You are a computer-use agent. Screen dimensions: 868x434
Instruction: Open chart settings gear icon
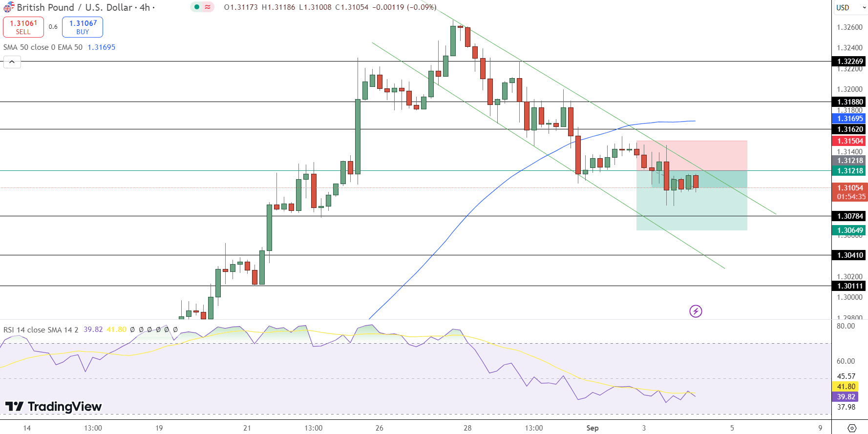(x=852, y=428)
